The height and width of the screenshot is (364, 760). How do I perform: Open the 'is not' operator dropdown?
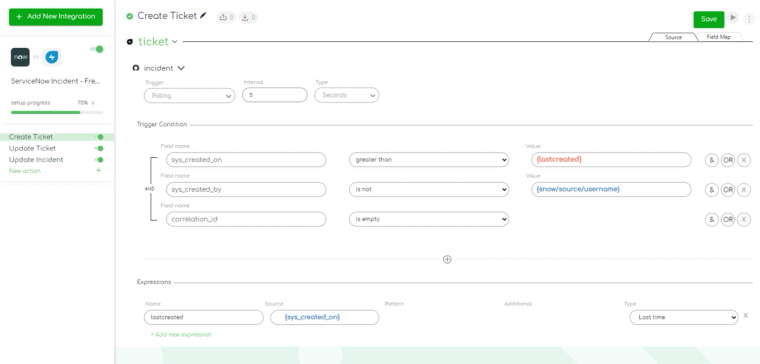[x=429, y=190]
